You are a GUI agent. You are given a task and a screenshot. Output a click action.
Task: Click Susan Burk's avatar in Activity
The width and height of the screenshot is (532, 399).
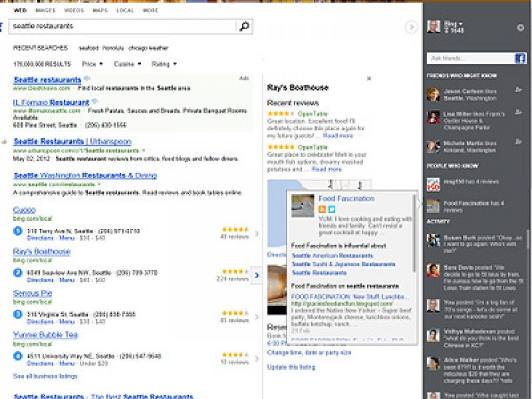[x=433, y=240]
